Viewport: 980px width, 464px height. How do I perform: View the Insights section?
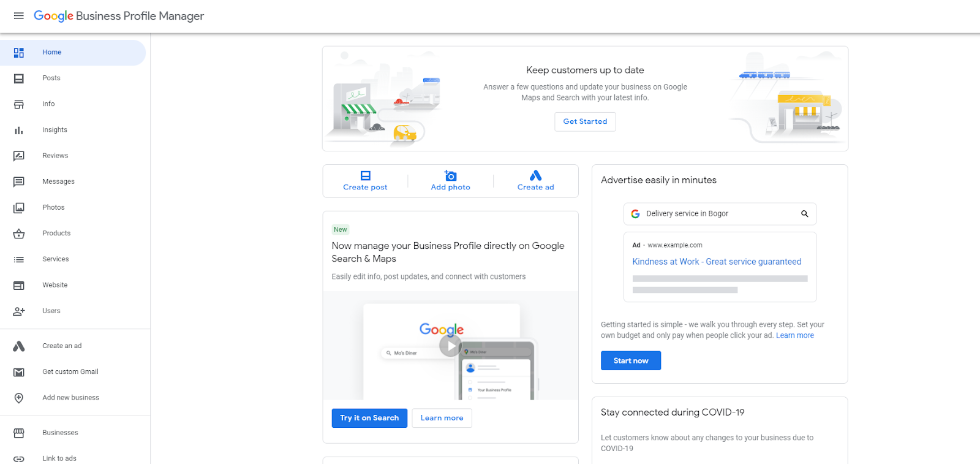[55, 130]
